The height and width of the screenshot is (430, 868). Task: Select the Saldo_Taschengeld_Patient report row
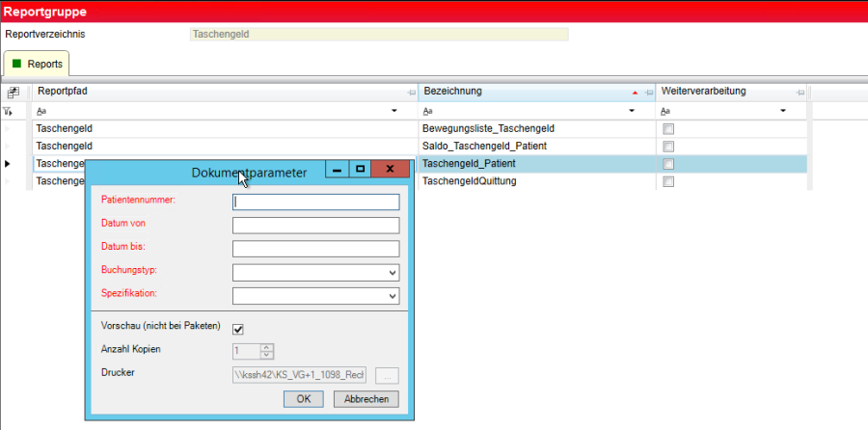click(484, 147)
